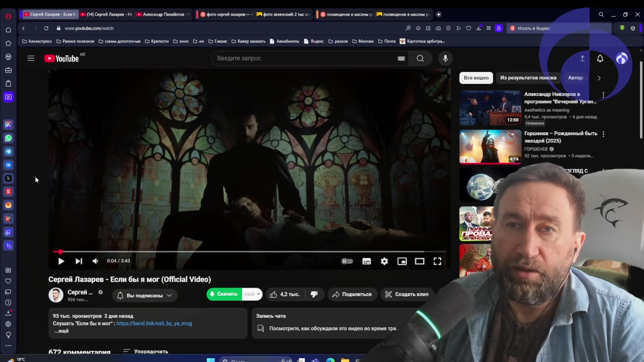Open Opera sidebar history clock

click(8, 303)
